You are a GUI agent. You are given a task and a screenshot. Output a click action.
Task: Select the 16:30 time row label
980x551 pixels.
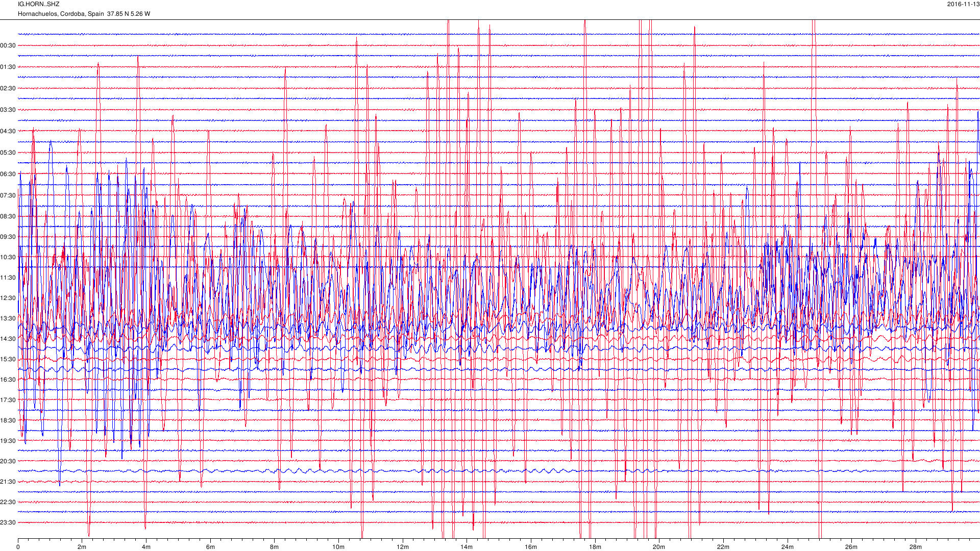coord(8,380)
